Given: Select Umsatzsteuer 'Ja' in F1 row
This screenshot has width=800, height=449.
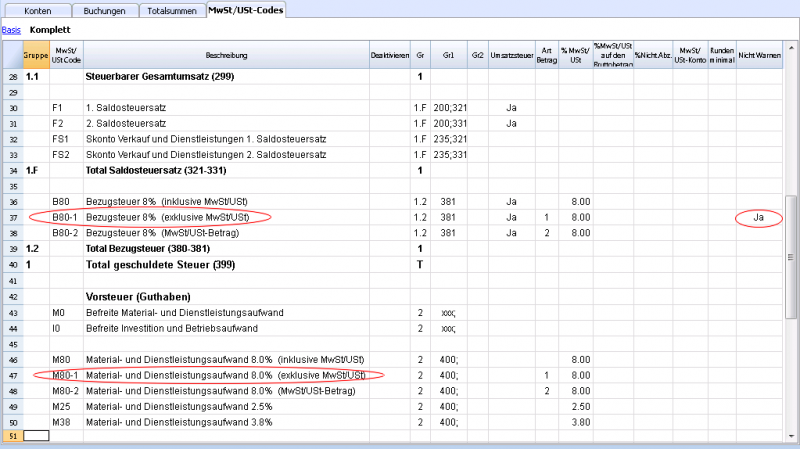Looking at the screenshot, I should click(x=512, y=108).
